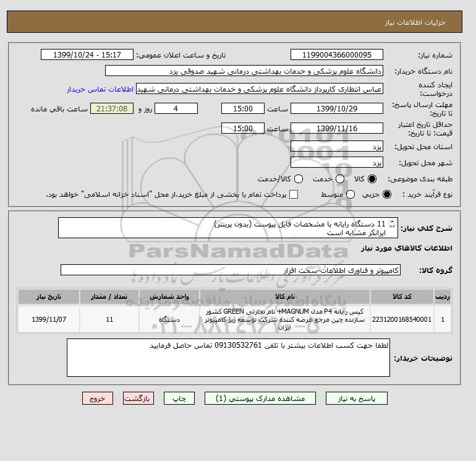Image resolution: width=476 pixels, height=461 pixels.
Task: Click the توضیحات خریدار text area
Action: (x=228, y=358)
